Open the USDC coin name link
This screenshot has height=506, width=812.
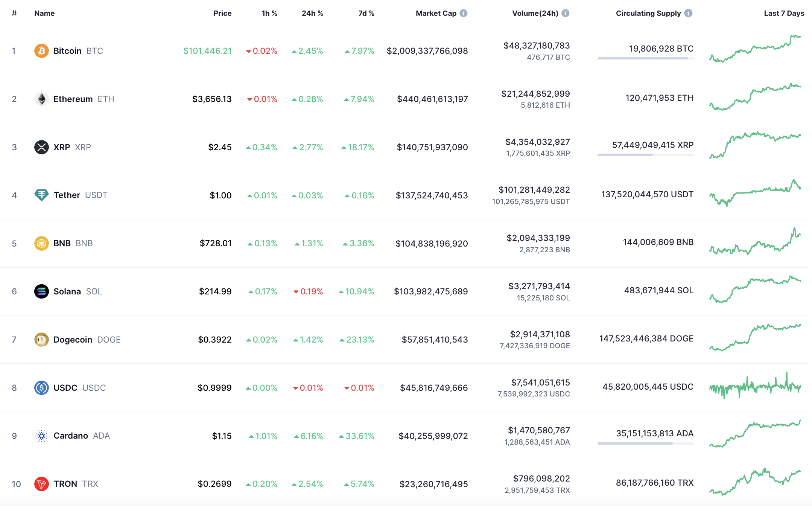coord(65,388)
